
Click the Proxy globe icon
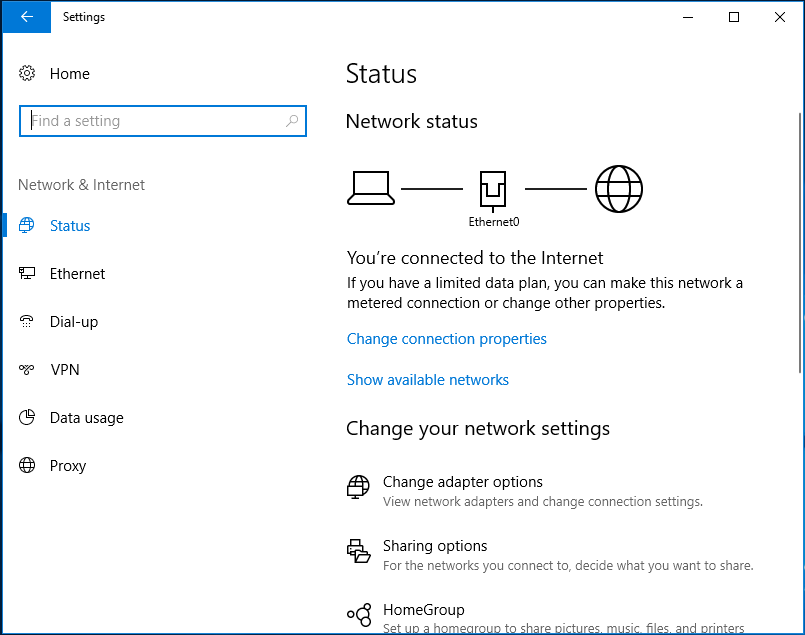click(27, 465)
